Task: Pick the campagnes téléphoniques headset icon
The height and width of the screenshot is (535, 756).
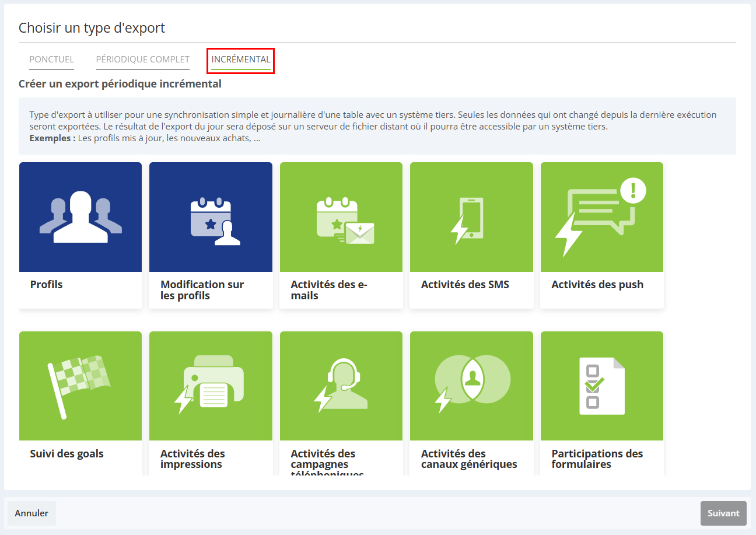Action: click(341, 385)
